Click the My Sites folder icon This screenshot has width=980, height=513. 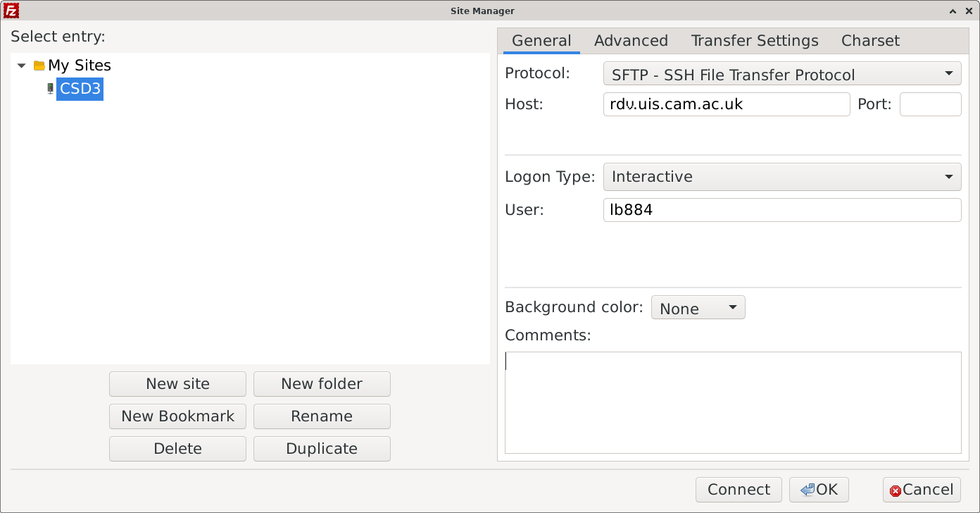click(39, 66)
